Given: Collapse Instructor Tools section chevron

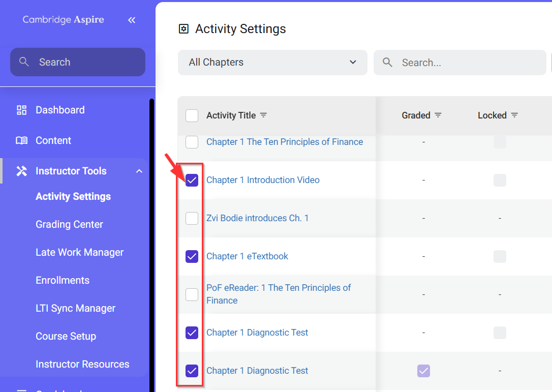Looking at the screenshot, I should [x=139, y=171].
